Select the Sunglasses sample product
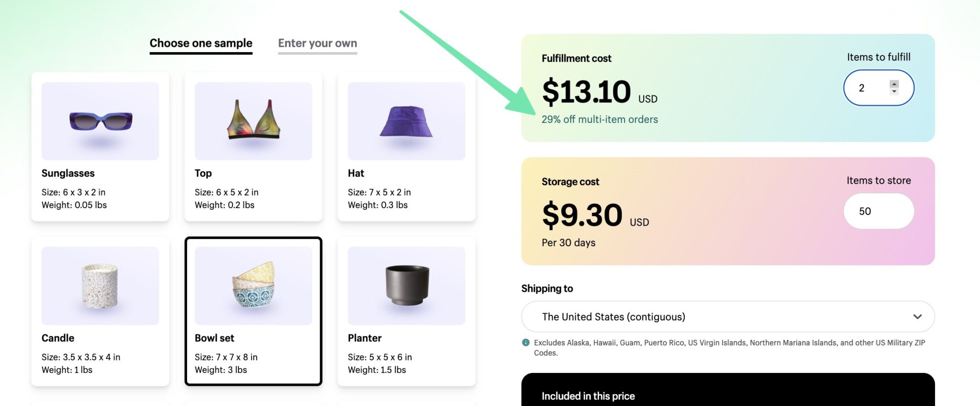Image resolution: width=980 pixels, height=406 pixels. [x=100, y=146]
